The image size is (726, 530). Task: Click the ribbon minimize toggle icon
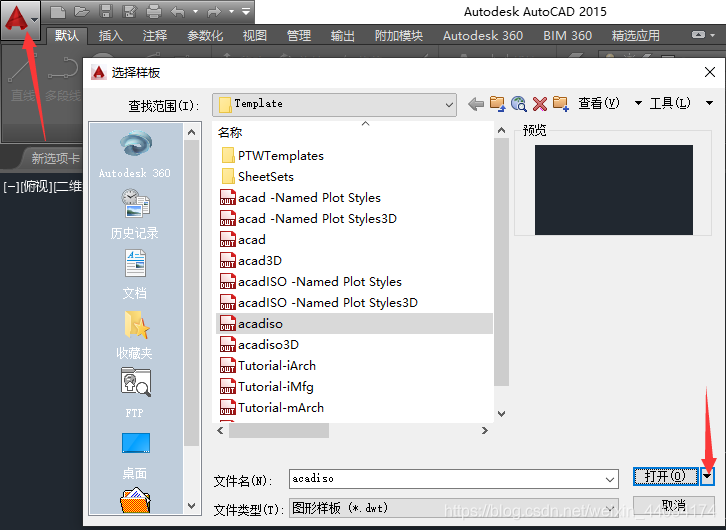pyautogui.click(x=698, y=35)
